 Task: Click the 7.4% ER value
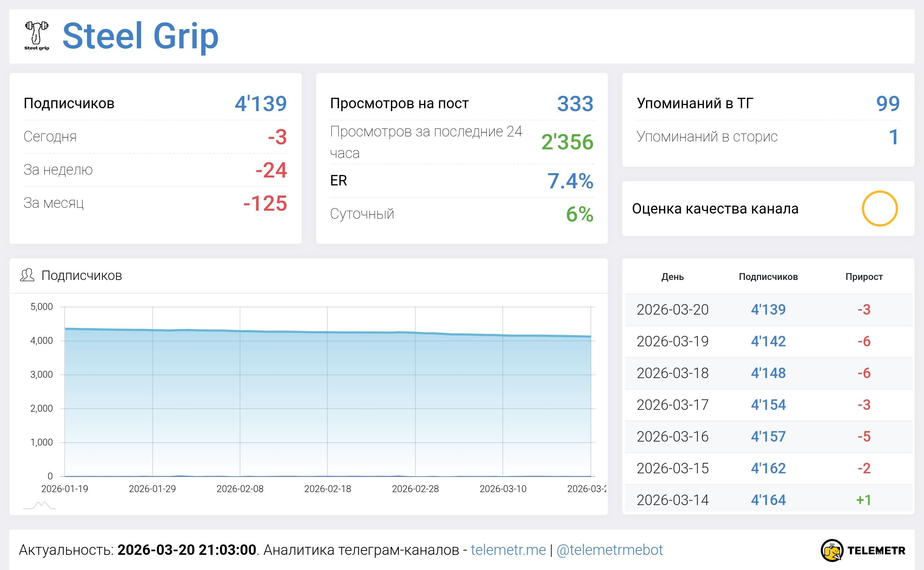[570, 181]
